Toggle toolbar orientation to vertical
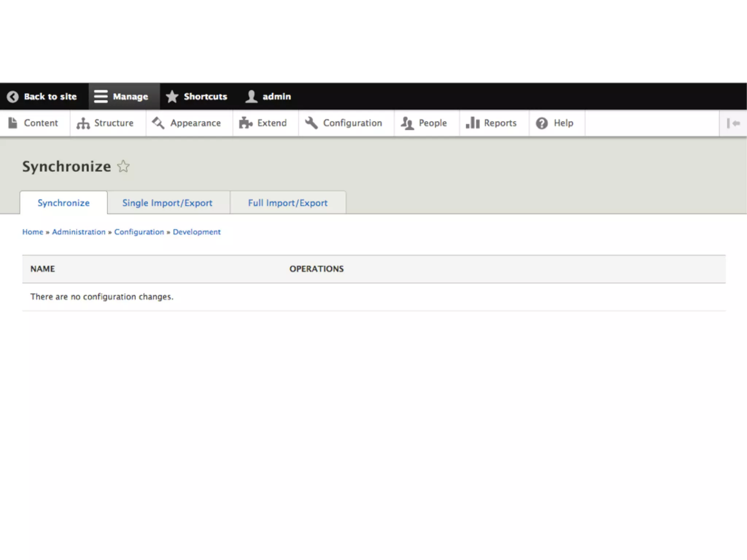Screen dimensions: 747x560 [x=733, y=123]
